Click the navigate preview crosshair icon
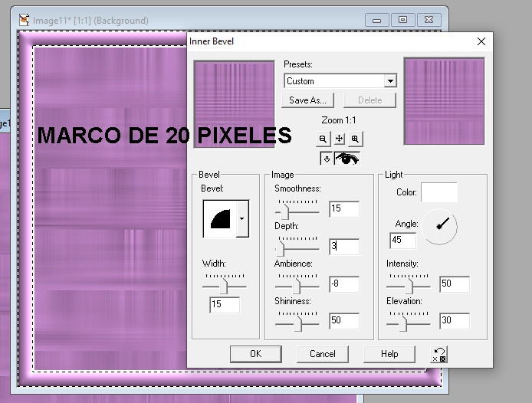532x403 pixels. click(x=340, y=139)
